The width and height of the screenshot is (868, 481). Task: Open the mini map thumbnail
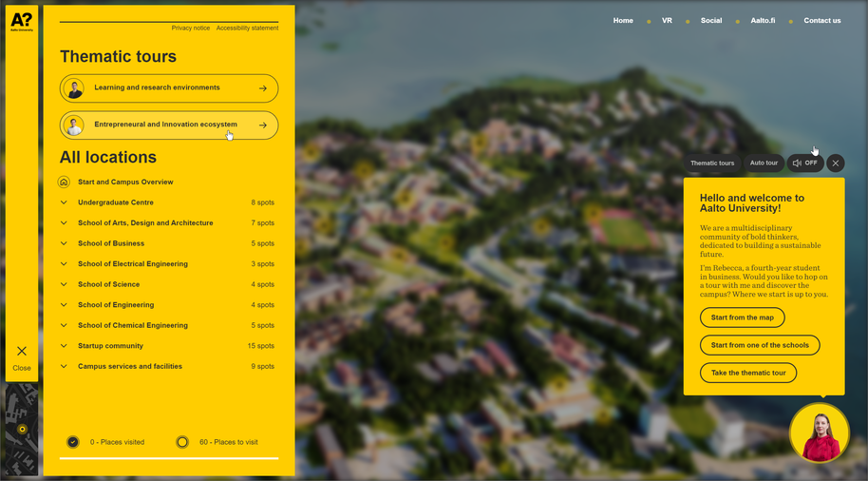(x=21, y=430)
